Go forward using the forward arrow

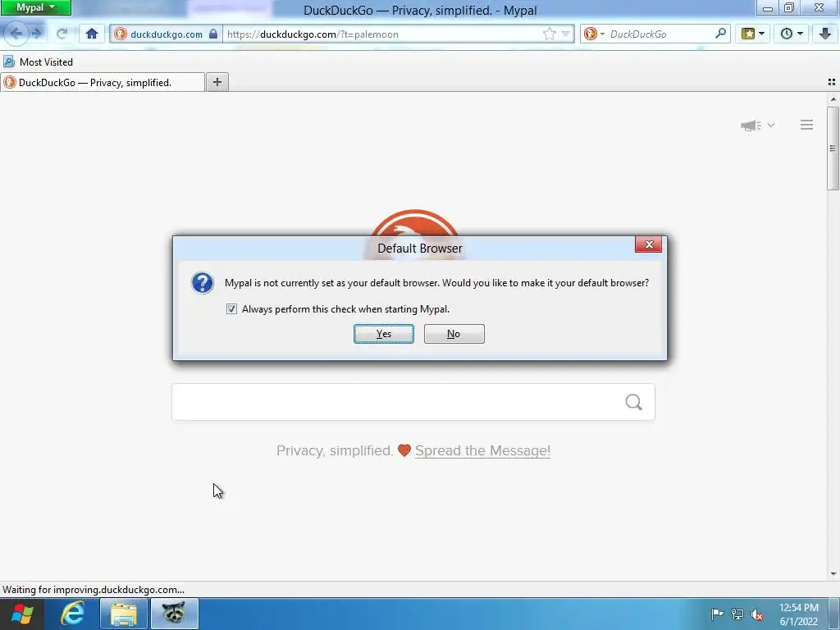pos(37,34)
